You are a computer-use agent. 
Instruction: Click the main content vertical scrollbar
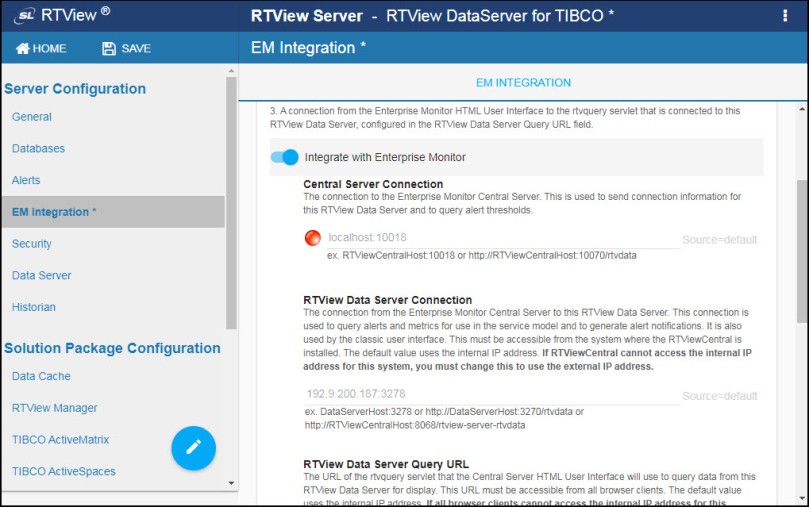pyautogui.click(x=801, y=250)
